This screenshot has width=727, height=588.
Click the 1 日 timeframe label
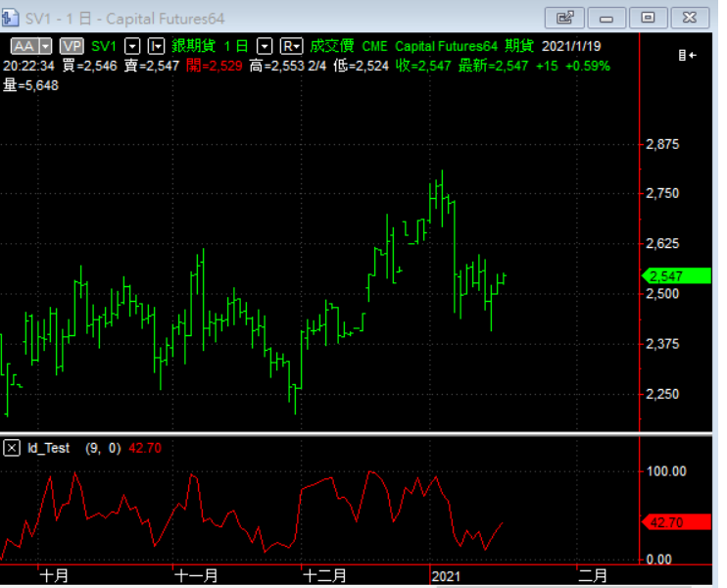tap(236, 46)
